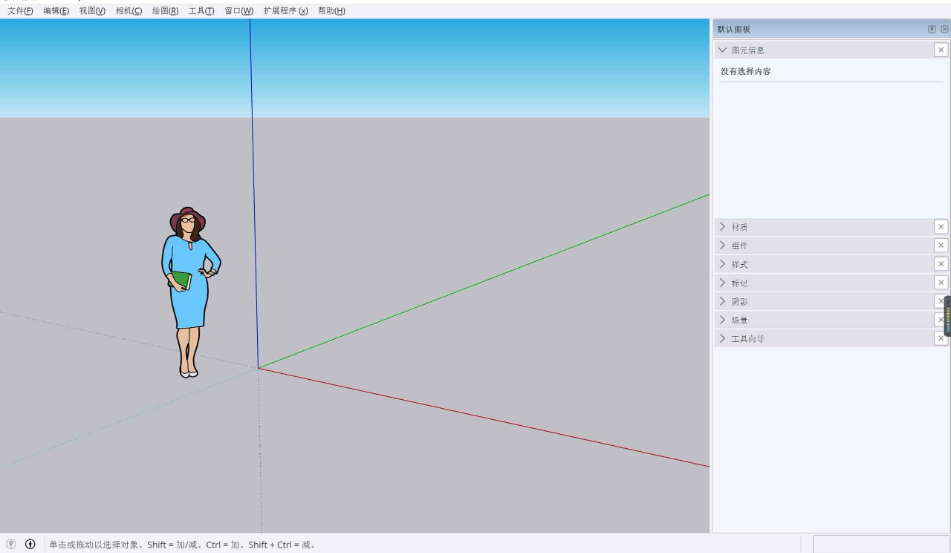
Task: Open the 绘图(R) menu
Action: pos(165,11)
